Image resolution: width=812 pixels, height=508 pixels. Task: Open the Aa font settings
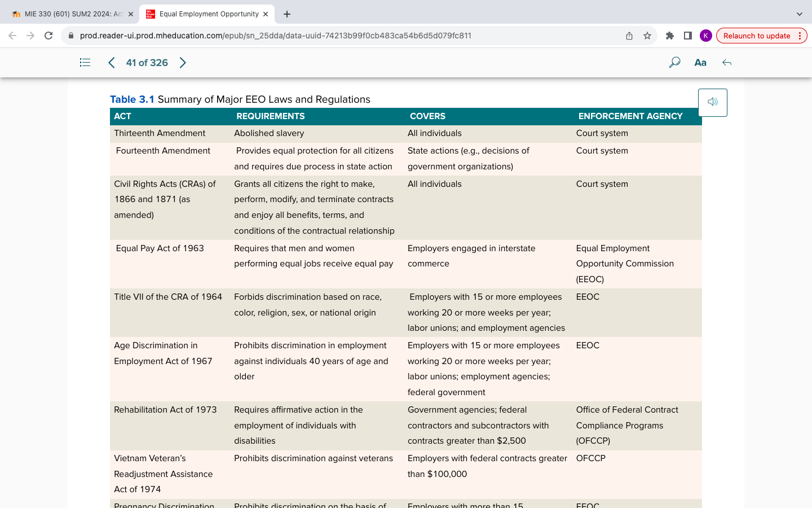[x=700, y=63]
